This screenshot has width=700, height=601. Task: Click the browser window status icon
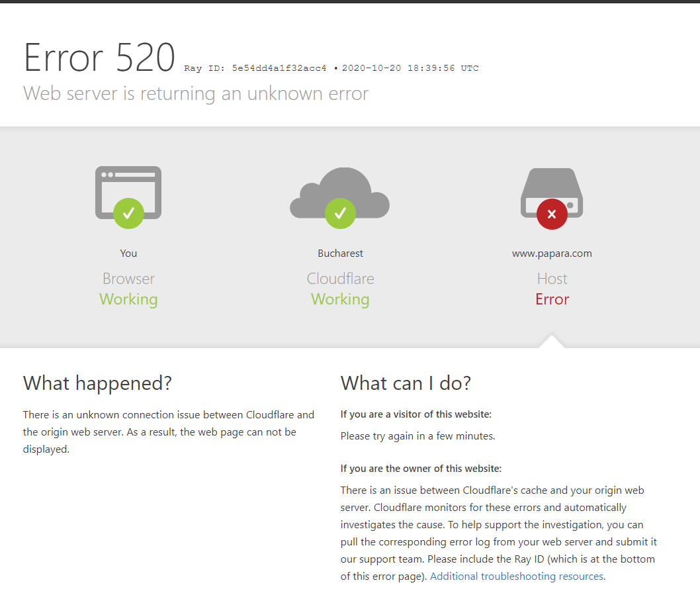click(x=128, y=197)
